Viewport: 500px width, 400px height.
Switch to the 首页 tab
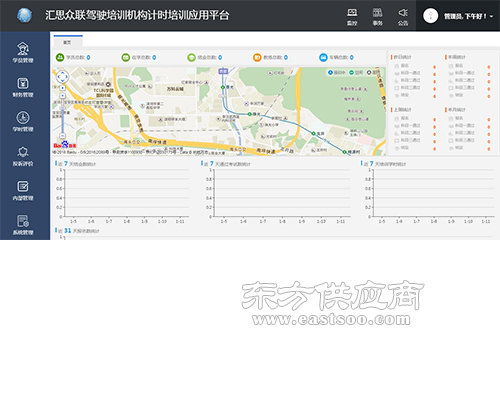pyautogui.click(x=68, y=42)
